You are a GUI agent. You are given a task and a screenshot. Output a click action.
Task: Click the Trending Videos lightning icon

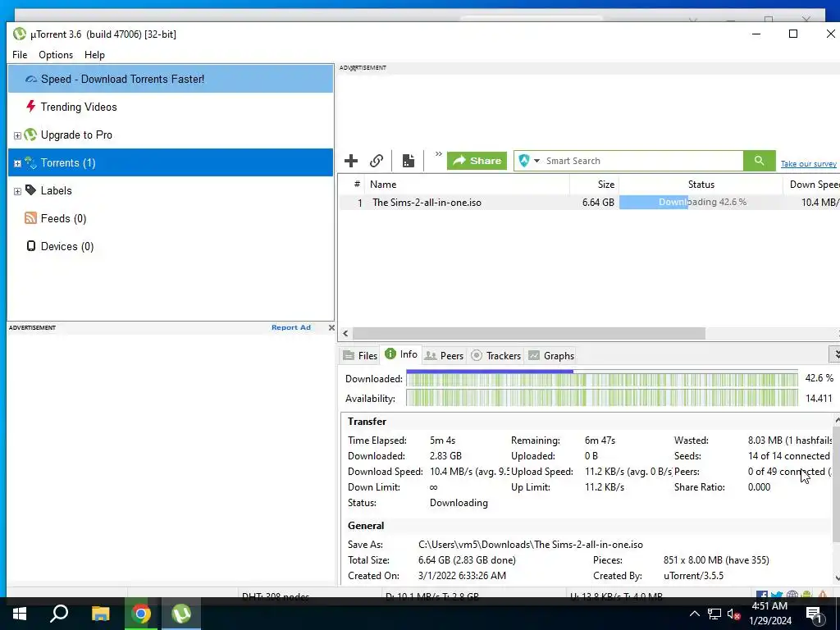31,107
